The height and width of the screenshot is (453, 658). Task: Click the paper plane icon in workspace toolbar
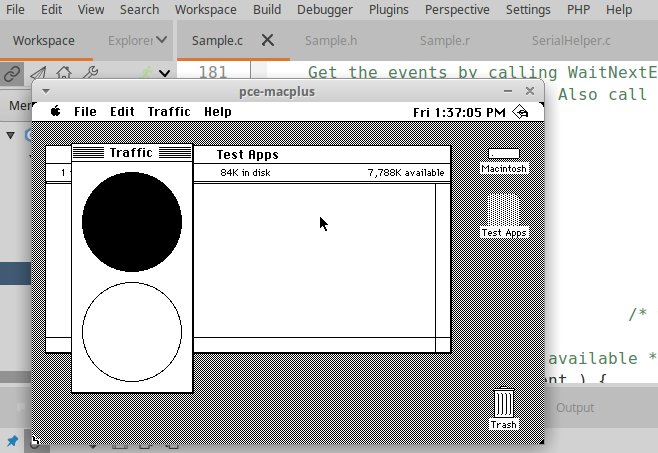tap(39, 74)
